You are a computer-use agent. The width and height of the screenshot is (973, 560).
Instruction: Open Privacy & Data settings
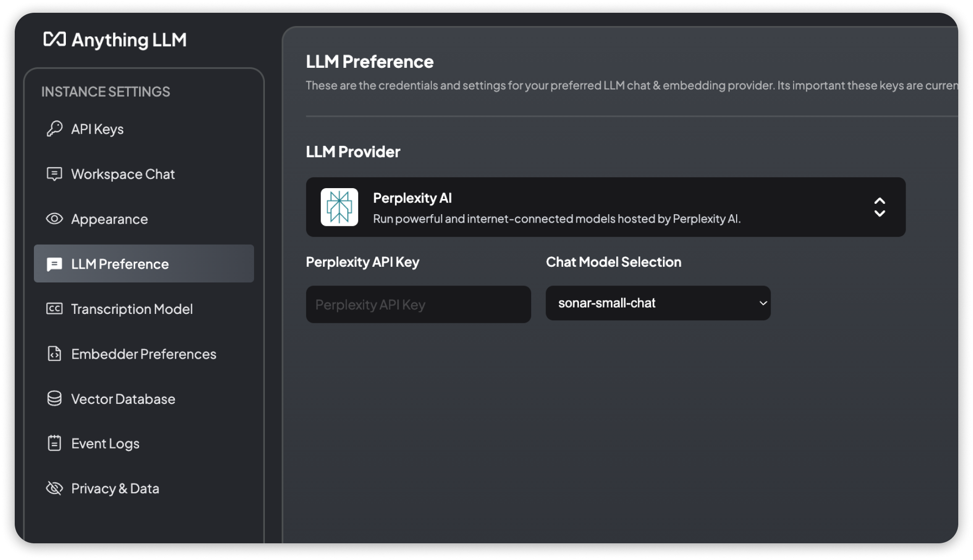pyautogui.click(x=144, y=488)
